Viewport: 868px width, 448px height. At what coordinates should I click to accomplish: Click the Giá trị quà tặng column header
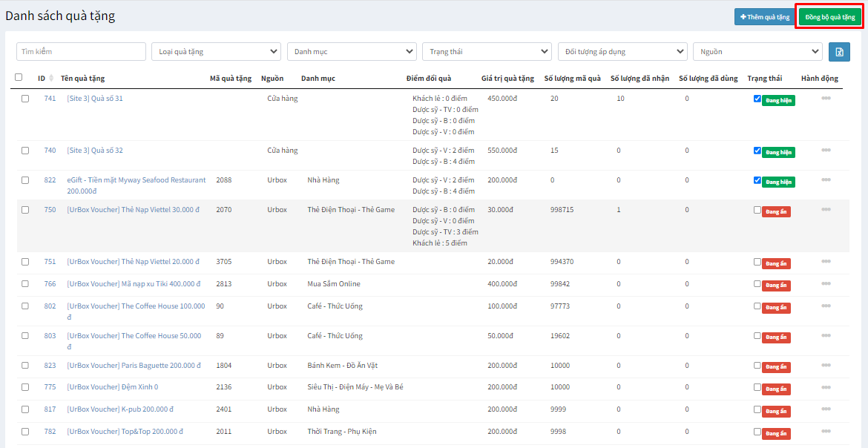coord(507,79)
